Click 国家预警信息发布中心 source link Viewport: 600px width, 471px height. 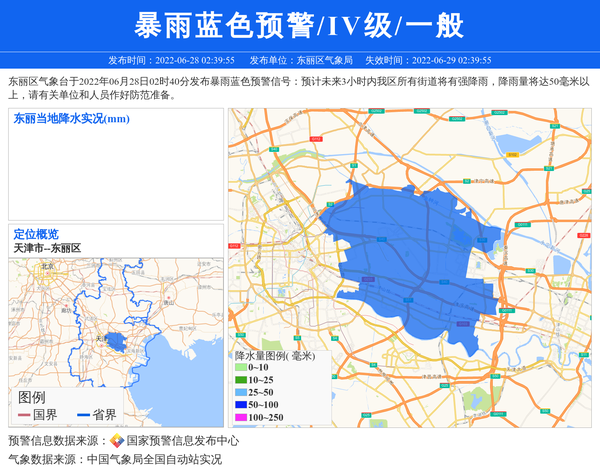pos(183,440)
